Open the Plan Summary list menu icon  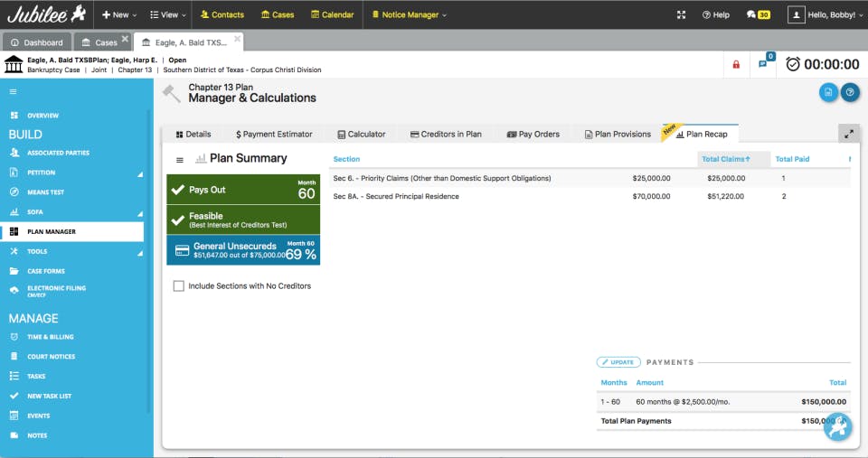point(179,160)
